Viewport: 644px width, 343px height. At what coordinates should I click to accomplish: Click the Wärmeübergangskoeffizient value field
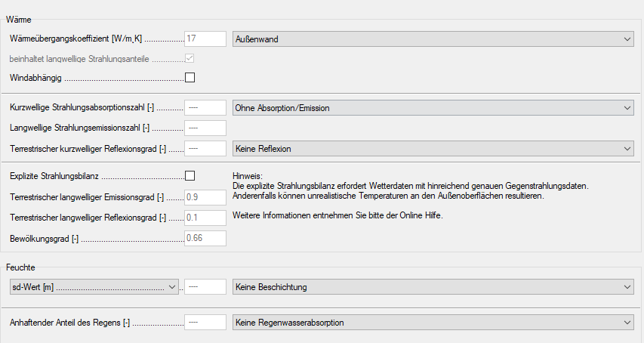click(x=205, y=39)
